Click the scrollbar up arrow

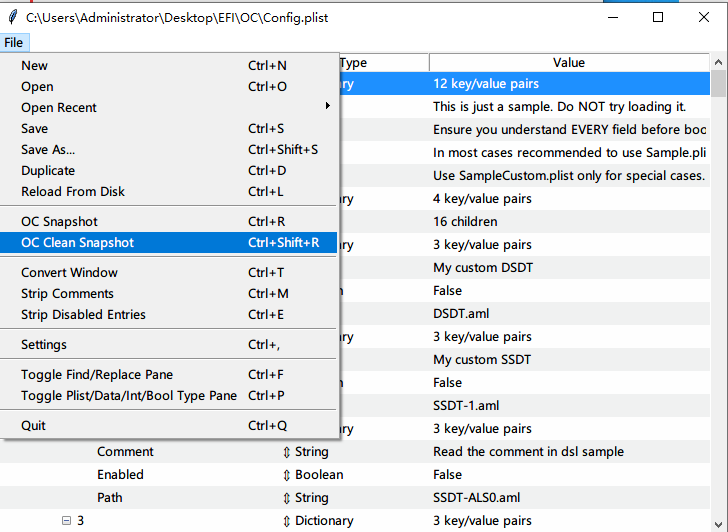(719, 62)
